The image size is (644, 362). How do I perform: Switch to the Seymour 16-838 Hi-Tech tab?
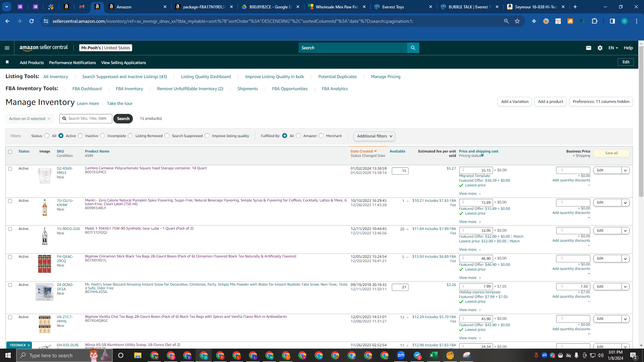pos(536,7)
